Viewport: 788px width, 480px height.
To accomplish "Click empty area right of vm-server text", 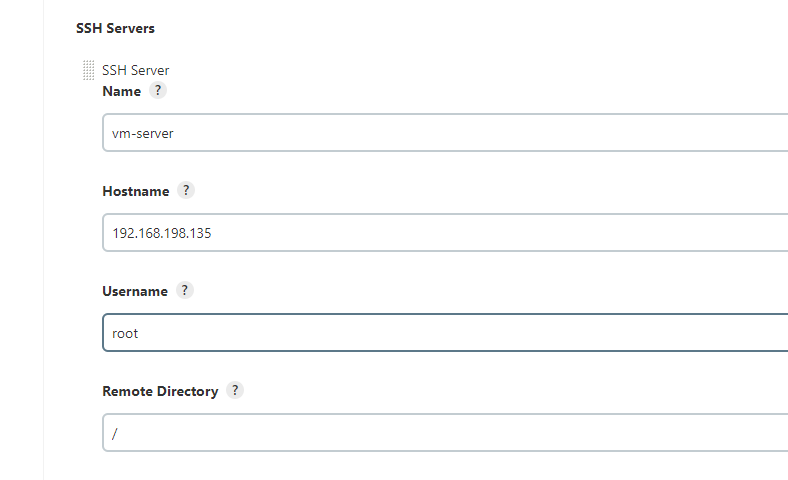I will coord(477,133).
